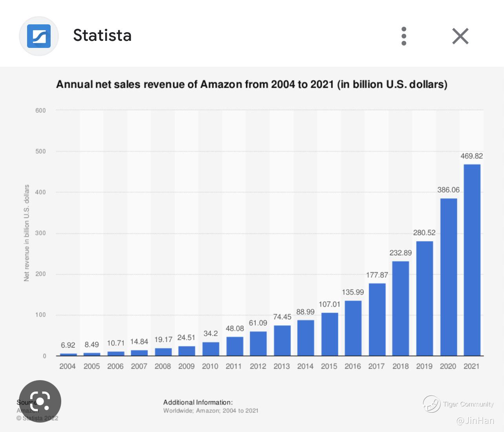This screenshot has width=504, height=432.
Task: Click the 469.82 value label
Action: tap(471, 156)
